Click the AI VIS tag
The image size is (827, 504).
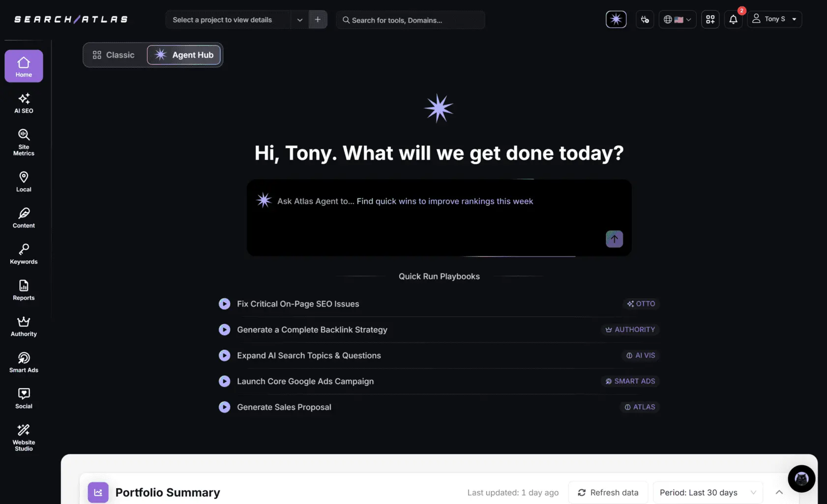click(x=641, y=355)
